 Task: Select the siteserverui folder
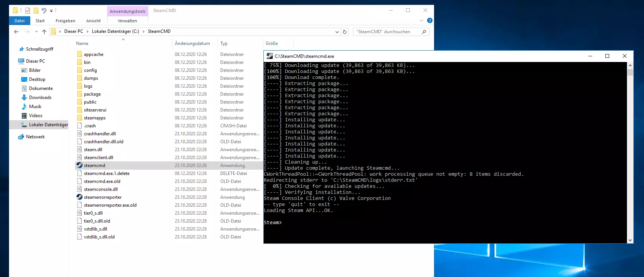point(95,110)
